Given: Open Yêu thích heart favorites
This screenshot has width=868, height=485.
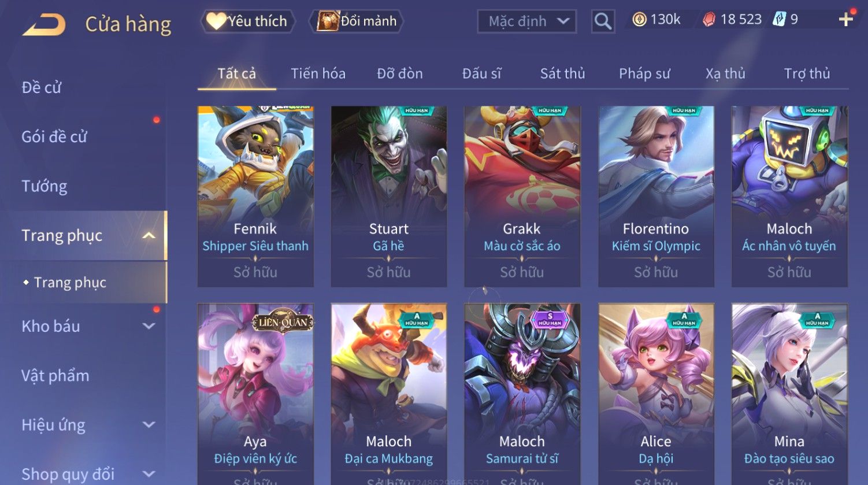Looking at the screenshot, I should tap(248, 21).
